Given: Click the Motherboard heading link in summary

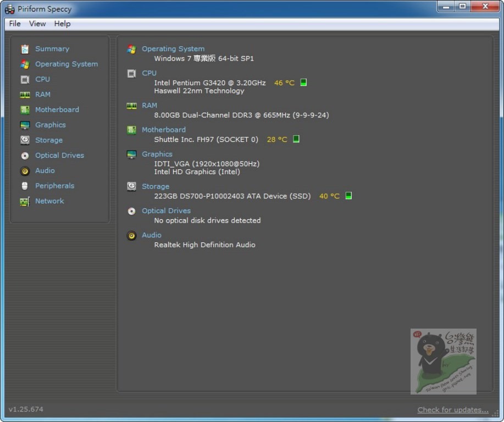Looking at the screenshot, I should point(164,130).
